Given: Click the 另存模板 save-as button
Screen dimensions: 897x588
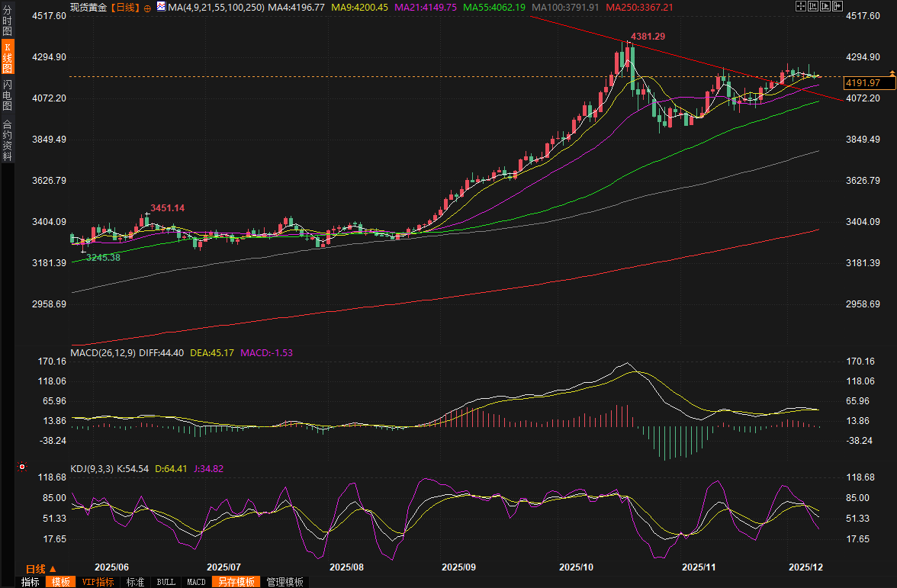Looking at the screenshot, I should click(234, 582).
